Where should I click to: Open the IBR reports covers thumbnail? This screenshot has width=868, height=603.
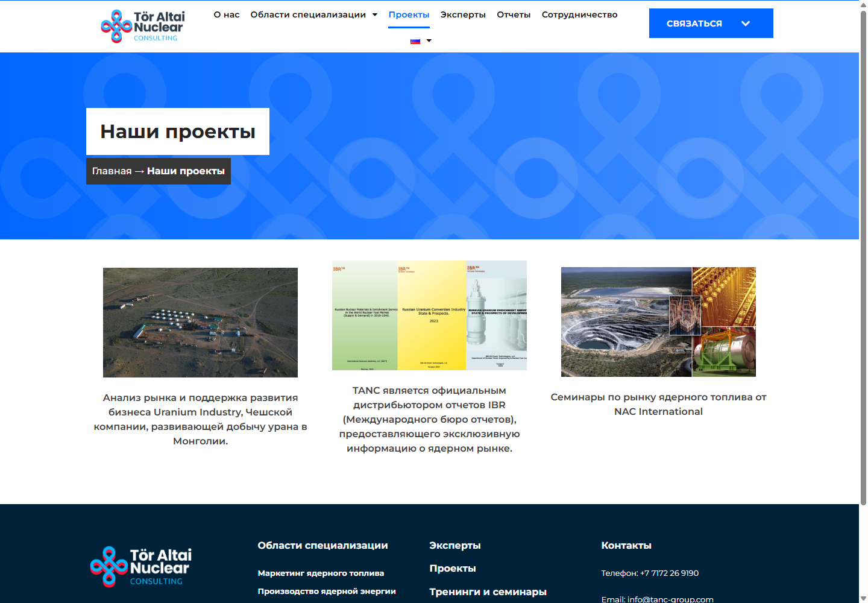(x=429, y=315)
